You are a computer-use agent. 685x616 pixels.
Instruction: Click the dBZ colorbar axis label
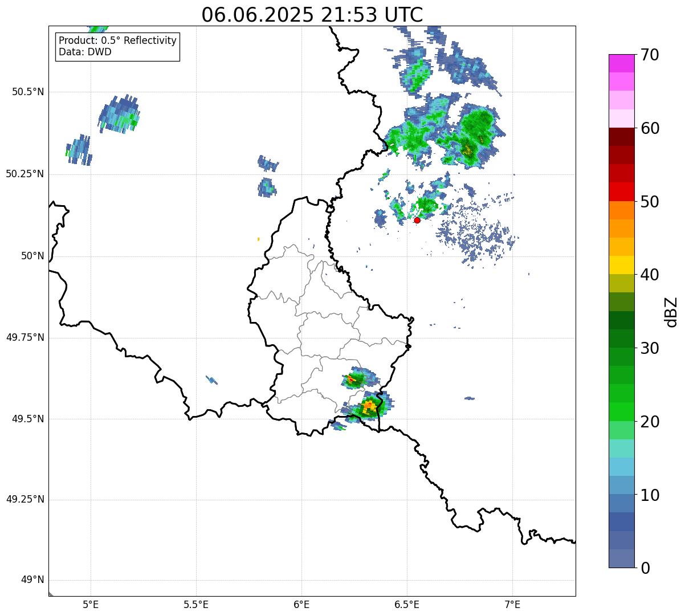[x=671, y=312]
